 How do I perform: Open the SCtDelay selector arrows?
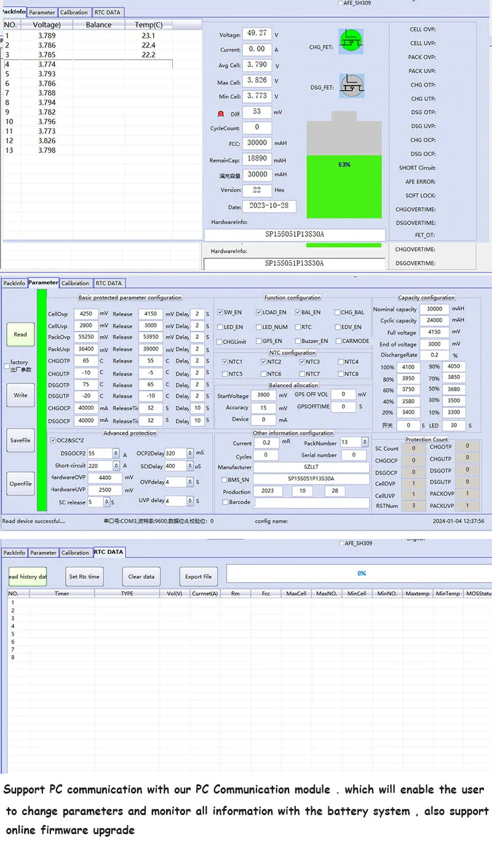[191, 466]
